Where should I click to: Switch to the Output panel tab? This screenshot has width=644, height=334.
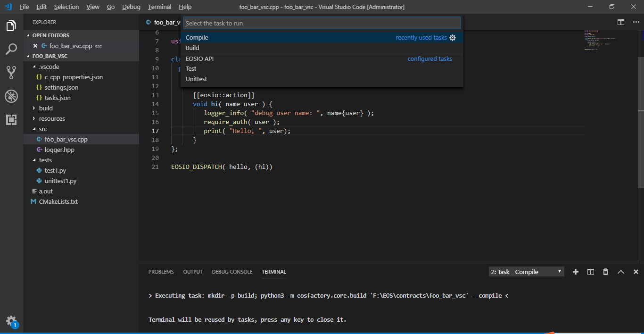(x=193, y=272)
